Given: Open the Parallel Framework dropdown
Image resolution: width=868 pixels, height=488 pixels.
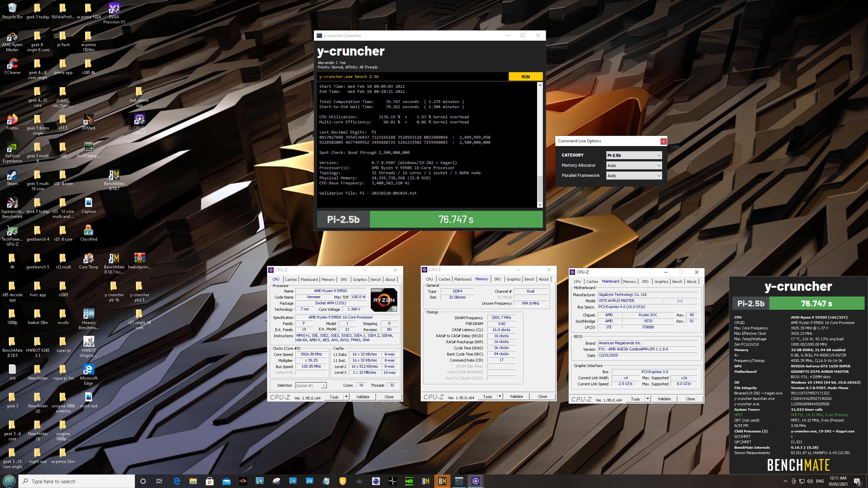Looking at the screenshot, I should tap(634, 176).
